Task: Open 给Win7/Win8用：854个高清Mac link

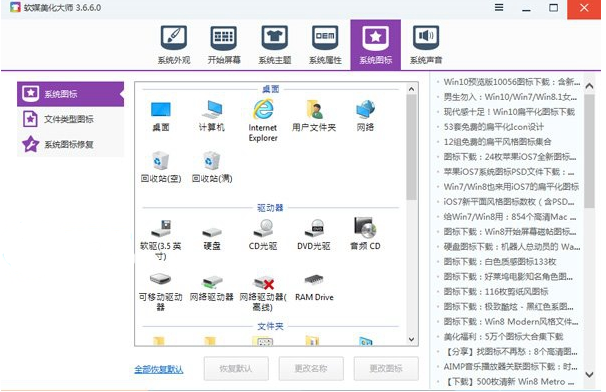Action: [x=510, y=216]
